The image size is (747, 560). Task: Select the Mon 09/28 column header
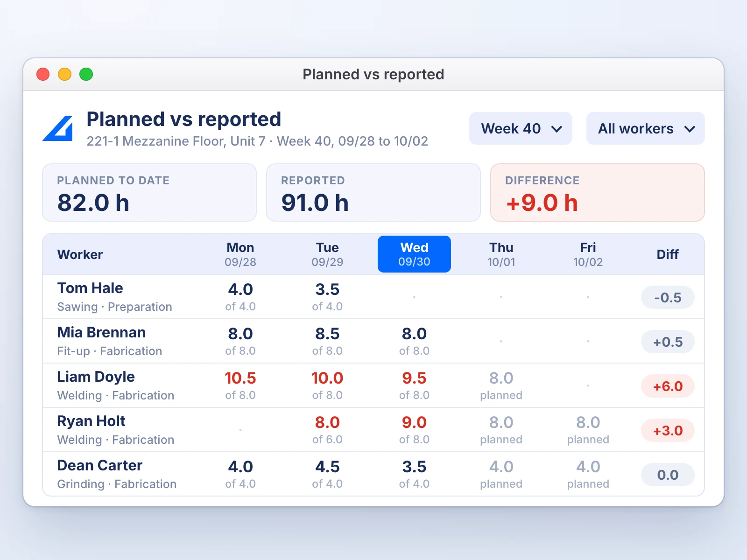(x=240, y=254)
